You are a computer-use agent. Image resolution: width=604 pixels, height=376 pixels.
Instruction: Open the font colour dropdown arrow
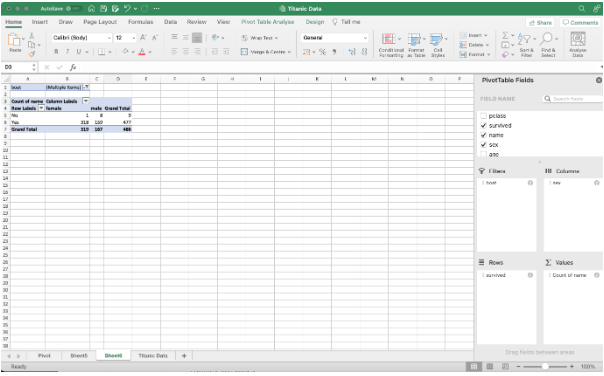(150, 52)
